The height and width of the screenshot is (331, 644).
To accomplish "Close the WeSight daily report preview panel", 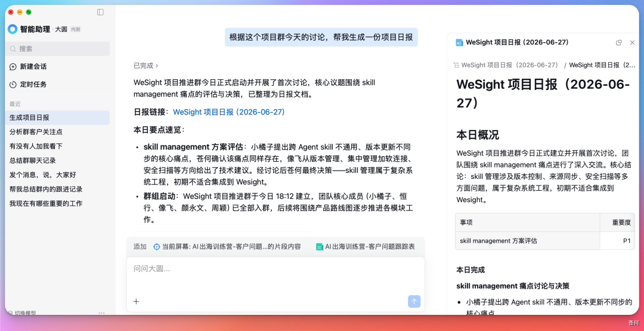I will click(632, 42).
